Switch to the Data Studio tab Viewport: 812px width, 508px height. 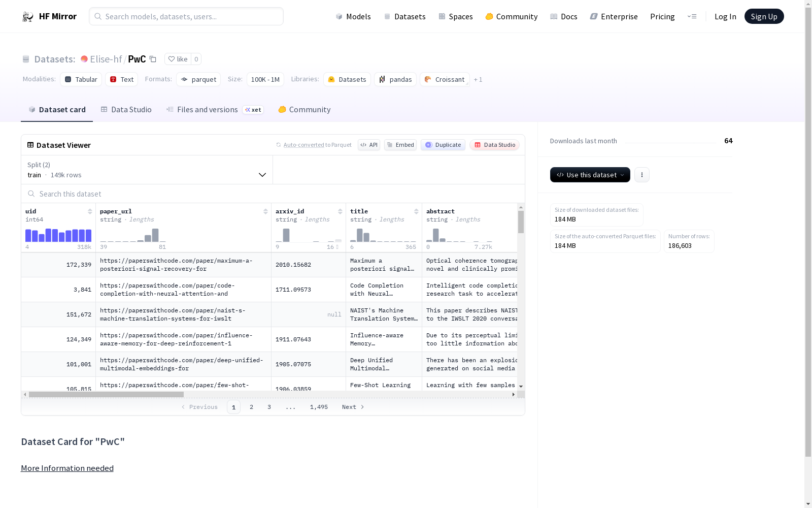click(x=126, y=110)
